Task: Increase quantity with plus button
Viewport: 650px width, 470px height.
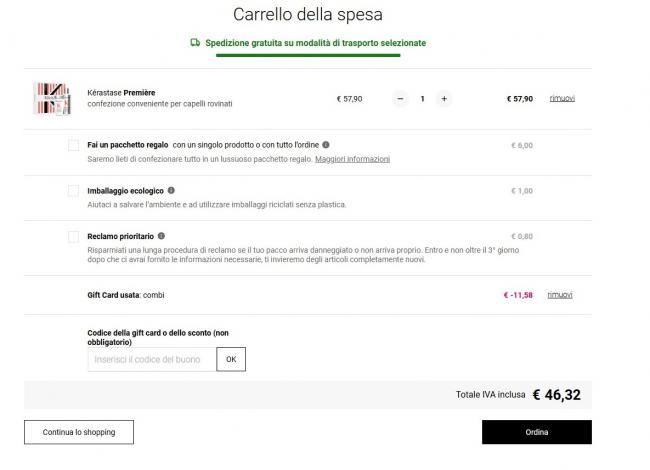Action: [444, 99]
